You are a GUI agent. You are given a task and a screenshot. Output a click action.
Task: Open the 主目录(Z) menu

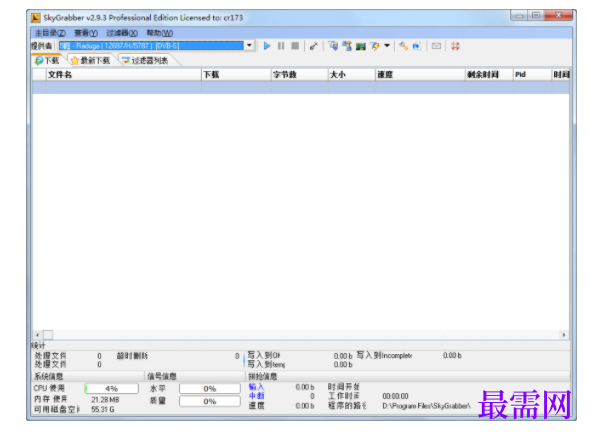click(50, 33)
